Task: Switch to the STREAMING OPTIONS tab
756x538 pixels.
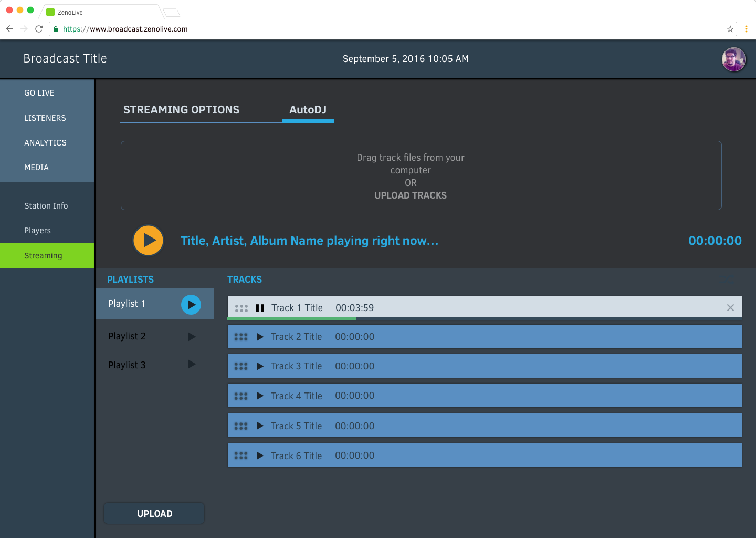Action: tap(182, 110)
